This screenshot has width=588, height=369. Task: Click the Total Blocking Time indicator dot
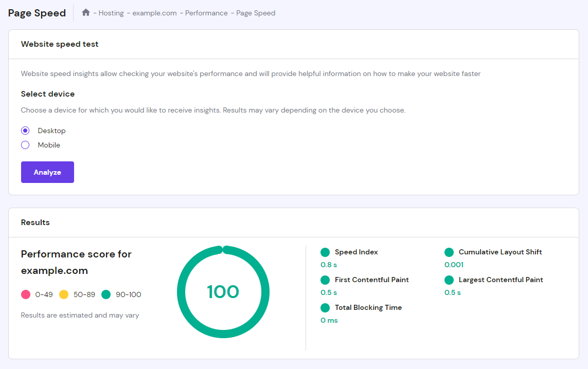325,307
